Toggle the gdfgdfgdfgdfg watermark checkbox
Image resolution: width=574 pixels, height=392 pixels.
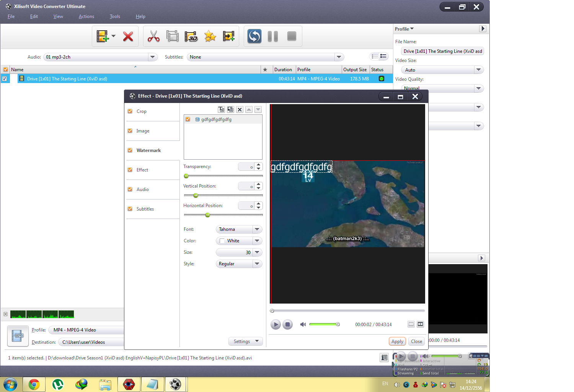click(x=188, y=119)
